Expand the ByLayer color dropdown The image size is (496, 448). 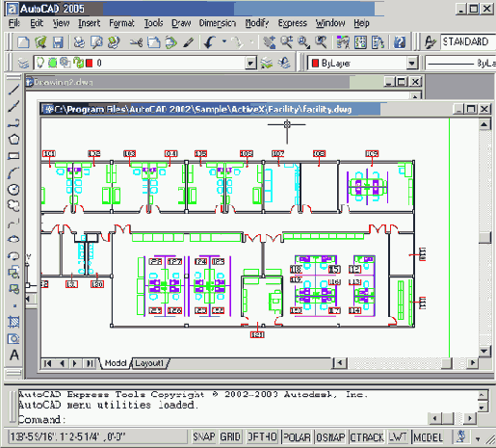pyautogui.click(x=411, y=63)
